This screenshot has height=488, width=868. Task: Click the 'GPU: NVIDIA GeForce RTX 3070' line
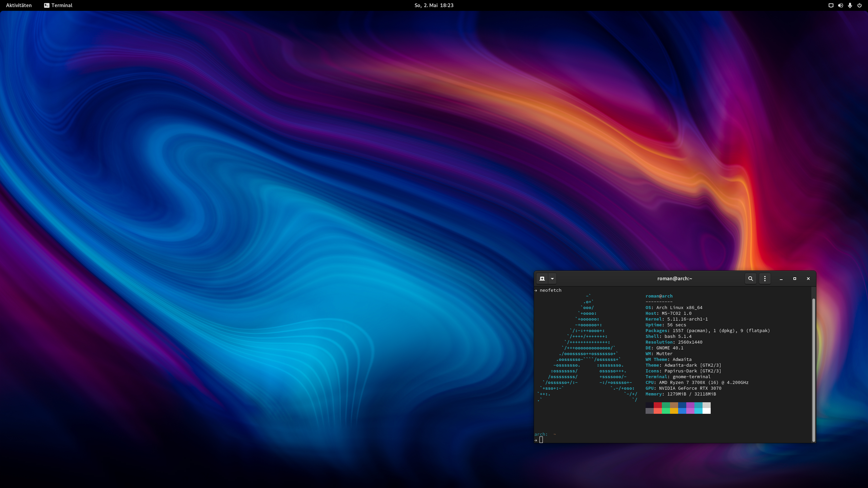[684, 388]
